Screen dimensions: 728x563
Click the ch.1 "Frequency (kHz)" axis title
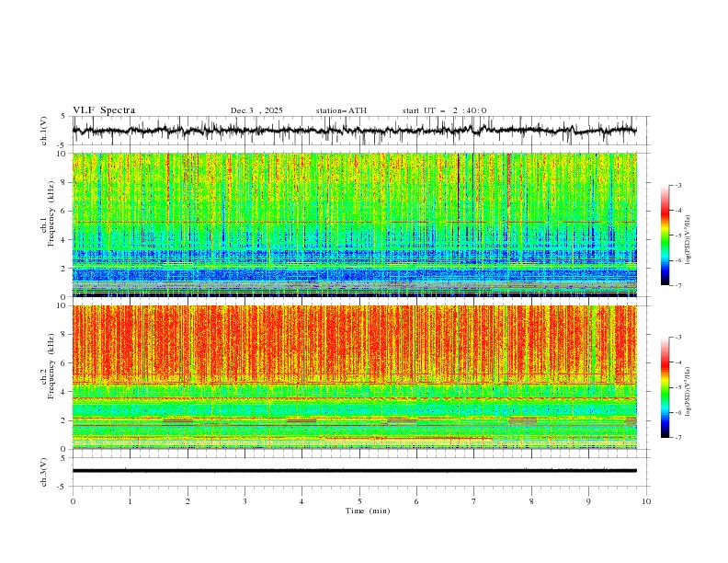click(x=51, y=213)
